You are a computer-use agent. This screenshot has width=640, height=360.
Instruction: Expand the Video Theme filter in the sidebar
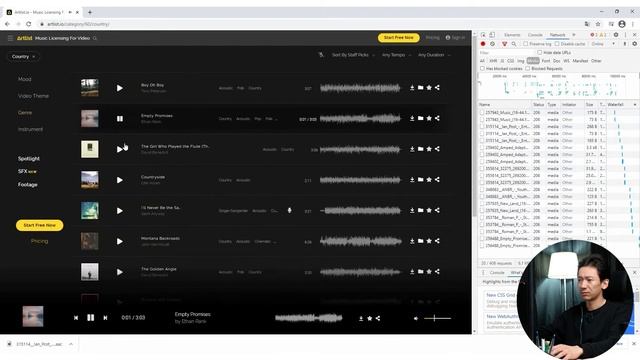33,96
